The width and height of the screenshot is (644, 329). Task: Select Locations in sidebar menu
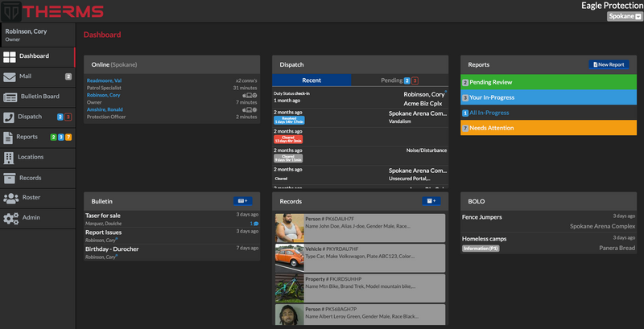[31, 157]
